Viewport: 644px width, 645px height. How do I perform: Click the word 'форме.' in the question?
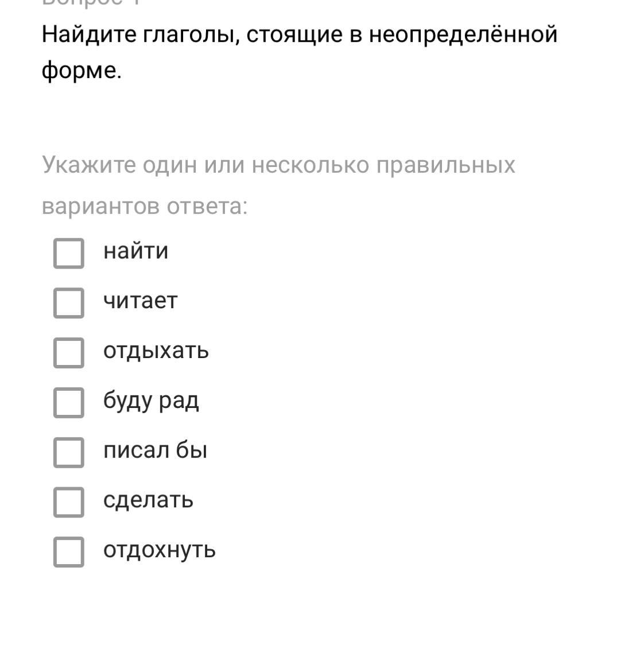click(x=82, y=71)
